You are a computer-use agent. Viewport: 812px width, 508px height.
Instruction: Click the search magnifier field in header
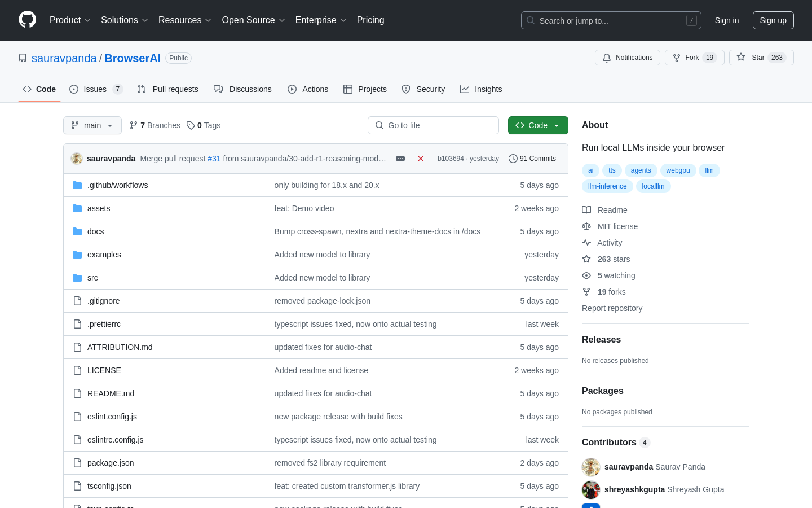(611, 20)
